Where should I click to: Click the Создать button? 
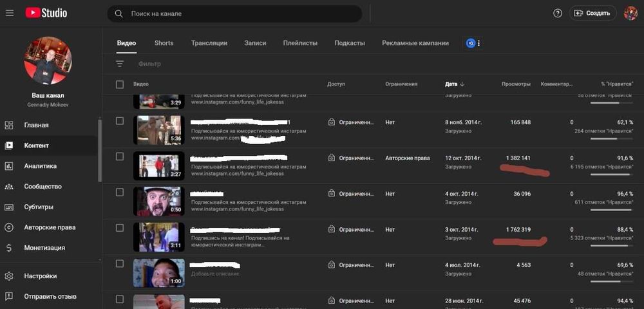(592, 13)
